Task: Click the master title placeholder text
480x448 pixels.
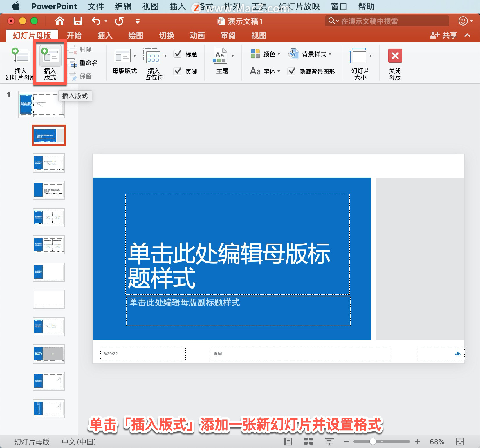Action: [229, 265]
